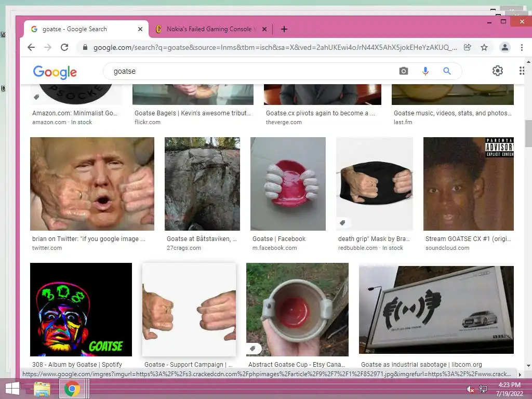Go to Google home via logo

pos(55,72)
